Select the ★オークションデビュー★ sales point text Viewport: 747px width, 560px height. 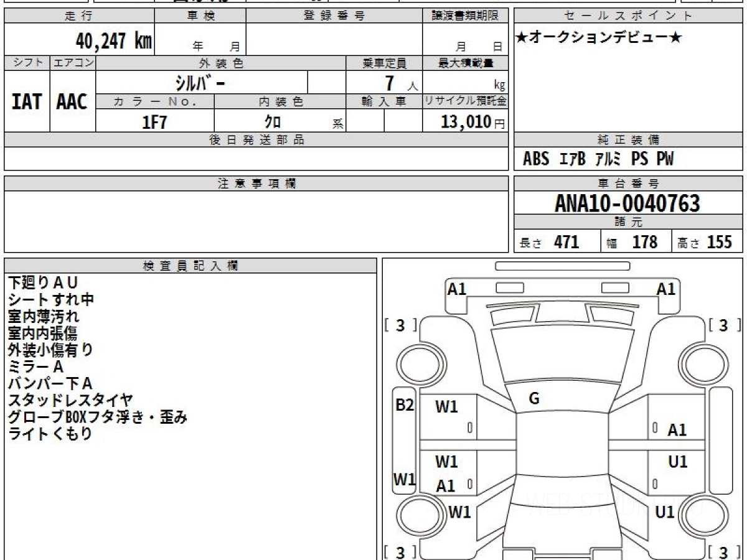pos(598,38)
